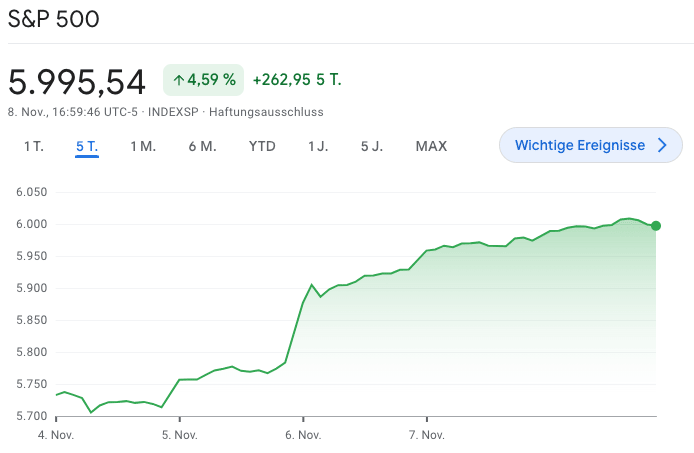Click the green end-point dot on the chart line
Image resolution: width=694 pixels, height=453 pixels.
pos(656,226)
